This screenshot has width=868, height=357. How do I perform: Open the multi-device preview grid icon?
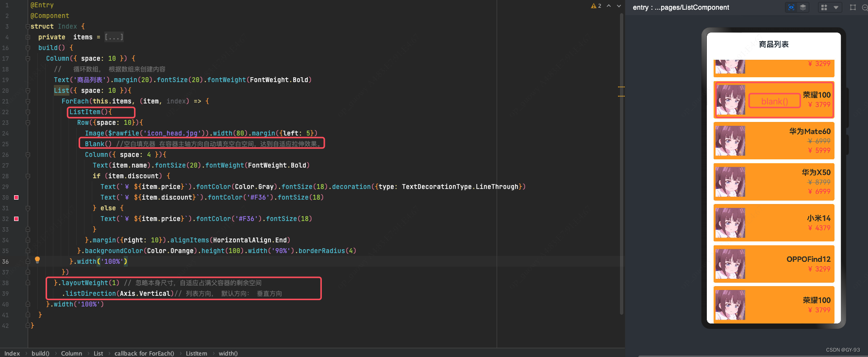[824, 7]
